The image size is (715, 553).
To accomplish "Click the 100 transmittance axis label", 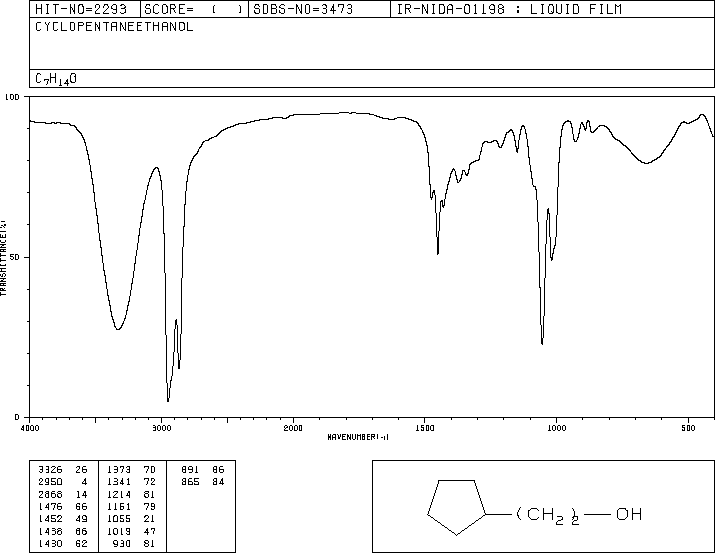I will click(x=12, y=97).
